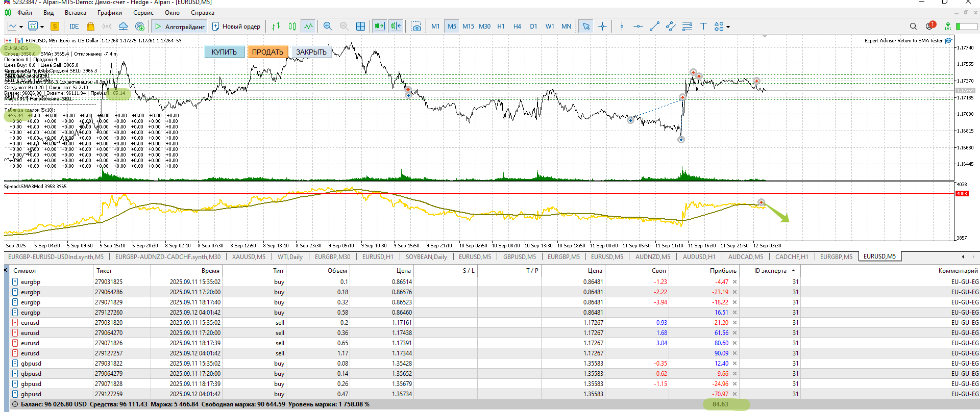Open the MQL5 Market shopping bag icon
This screenshot has height=412, width=980.
pyautogui.click(x=90, y=27)
